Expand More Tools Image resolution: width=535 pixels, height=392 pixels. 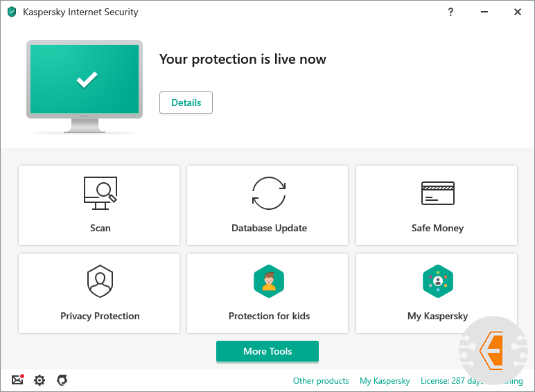click(267, 351)
